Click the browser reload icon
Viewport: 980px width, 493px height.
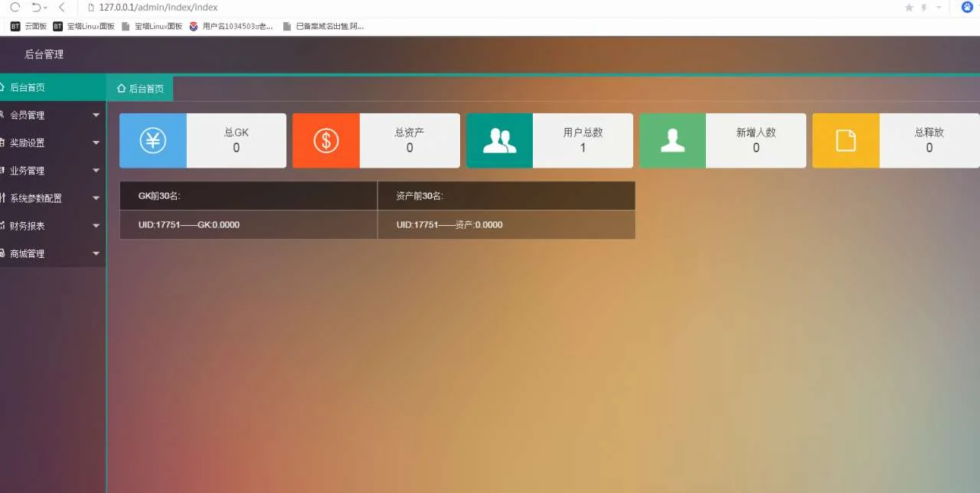pyautogui.click(x=14, y=7)
